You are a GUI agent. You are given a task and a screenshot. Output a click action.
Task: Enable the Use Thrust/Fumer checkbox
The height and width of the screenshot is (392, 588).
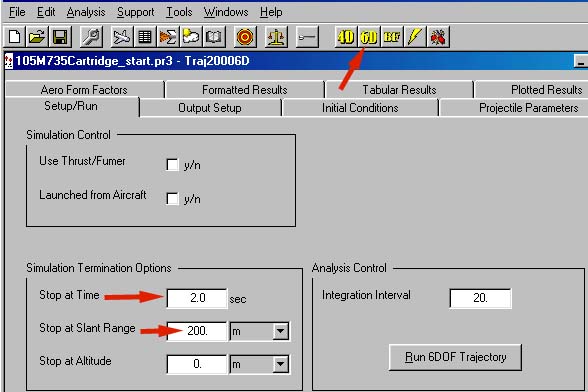[x=172, y=165]
